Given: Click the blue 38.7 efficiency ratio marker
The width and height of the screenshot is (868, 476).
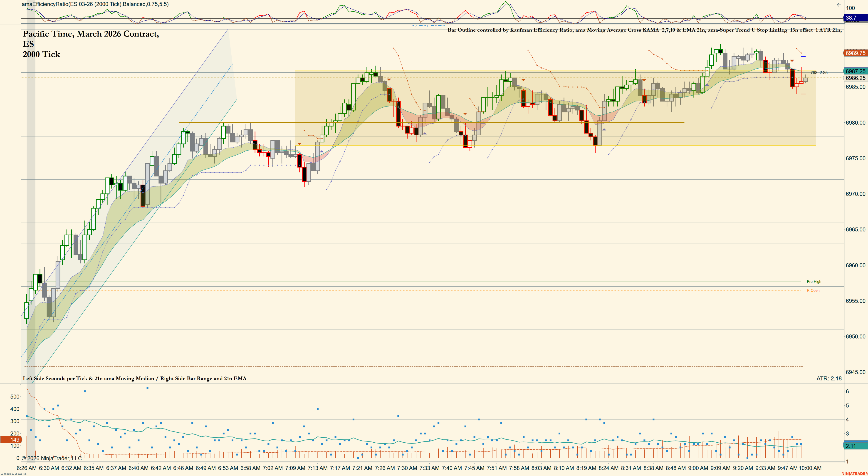Looking at the screenshot, I should coord(856,17).
